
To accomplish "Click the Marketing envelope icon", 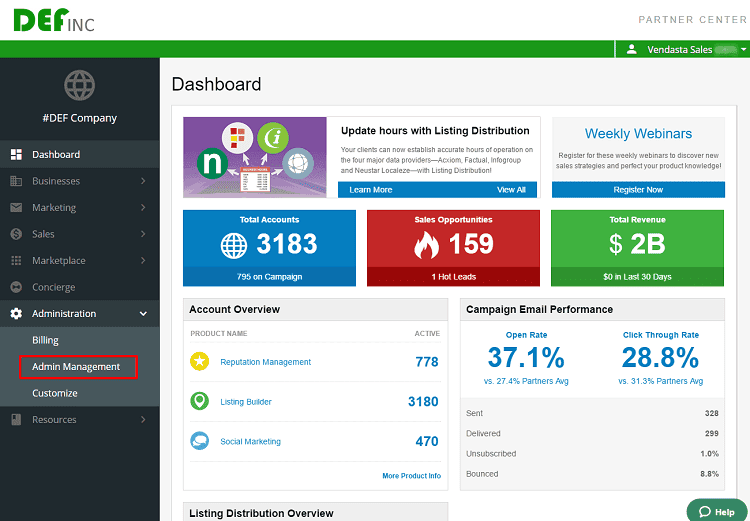I will coord(16,207).
